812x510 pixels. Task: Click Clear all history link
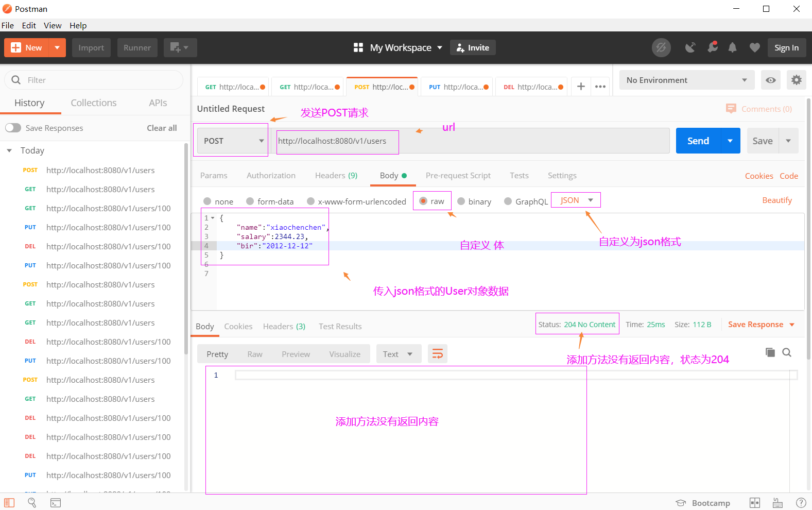click(x=162, y=128)
